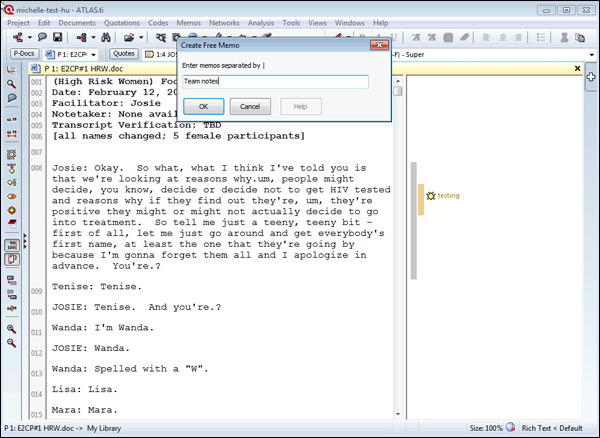Image resolution: width=600 pixels, height=438 pixels.
Task: Click the speech bubble comment icon in sidebar
Action: click(x=11, y=98)
